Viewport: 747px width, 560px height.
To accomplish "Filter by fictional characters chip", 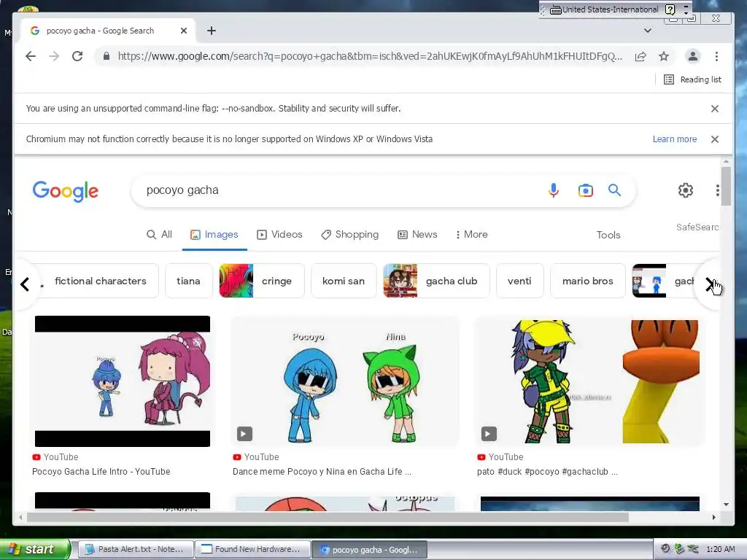I will pyautogui.click(x=99, y=281).
